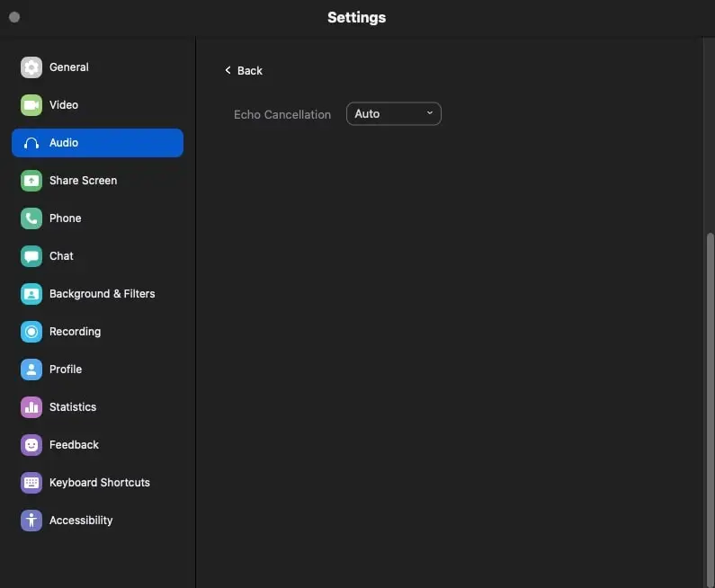View Profile settings label
This screenshot has height=588, width=715.
[66, 370]
